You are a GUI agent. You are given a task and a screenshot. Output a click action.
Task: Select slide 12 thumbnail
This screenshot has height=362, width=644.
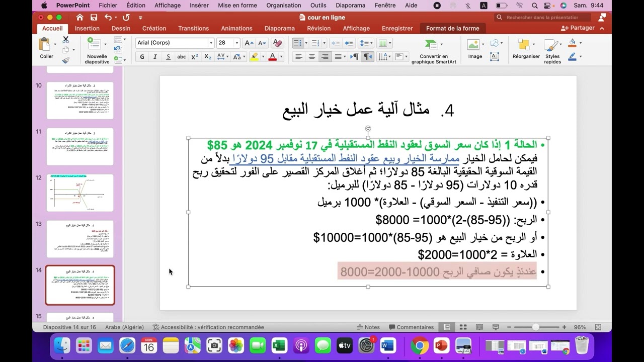pyautogui.click(x=80, y=193)
